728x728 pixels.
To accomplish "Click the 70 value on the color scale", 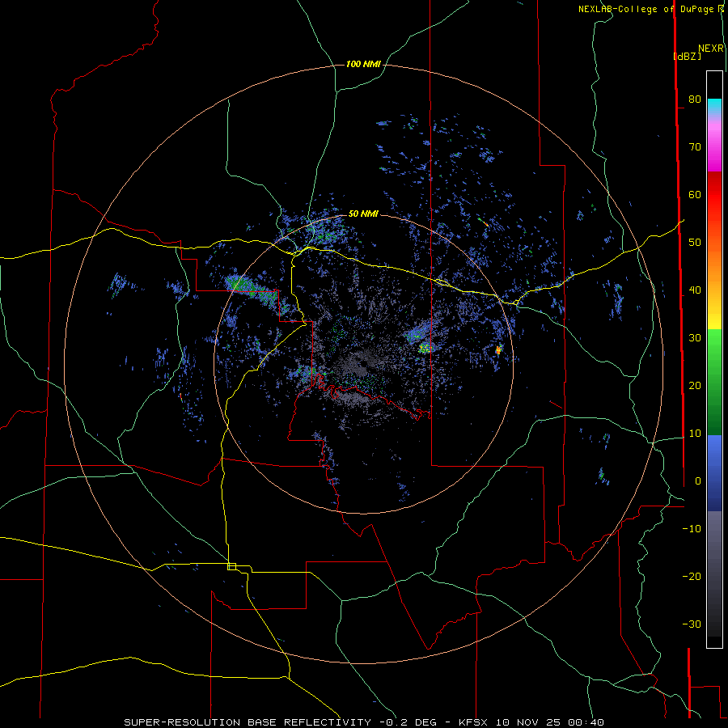I will pyautogui.click(x=695, y=147).
